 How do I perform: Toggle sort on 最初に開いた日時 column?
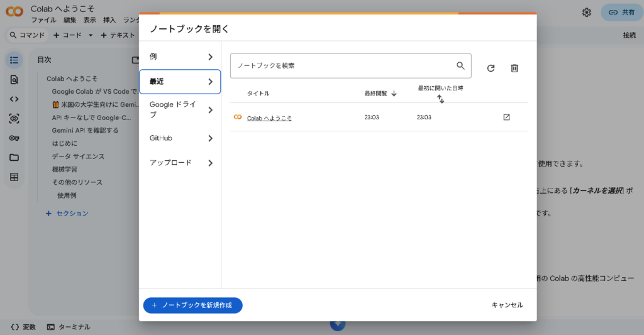pos(440,99)
